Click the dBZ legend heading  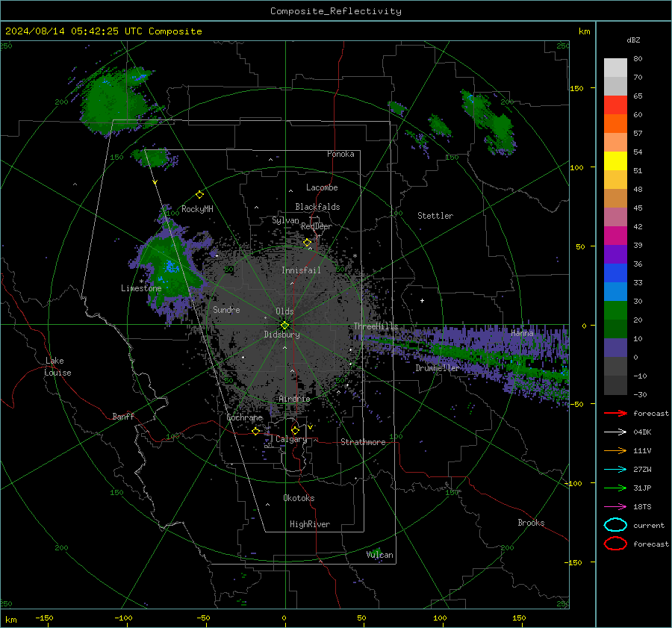tap(633, 40)
